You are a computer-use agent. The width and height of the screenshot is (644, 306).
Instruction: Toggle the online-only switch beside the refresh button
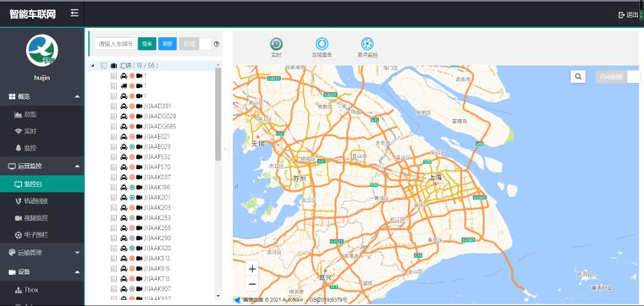195,44
